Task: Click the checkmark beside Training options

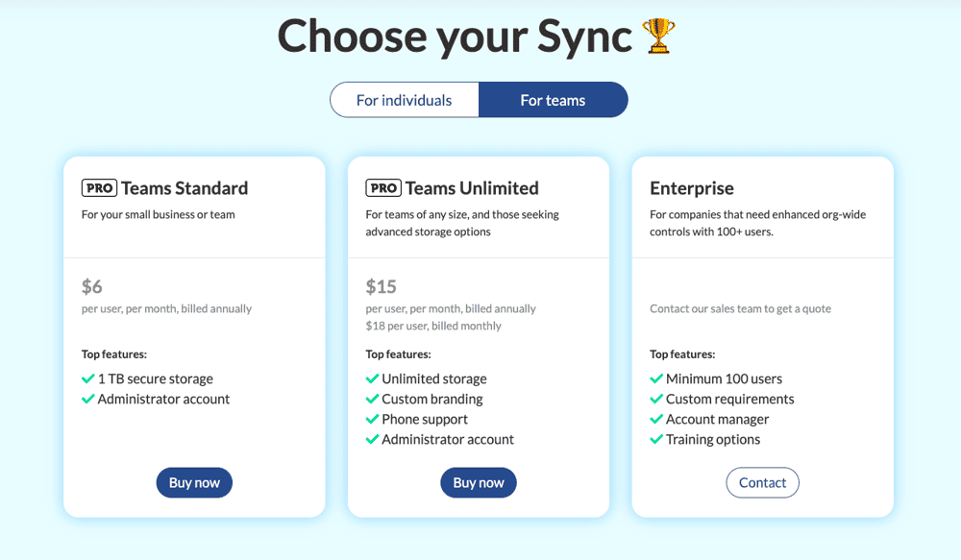Action: [x=656, y=439]
